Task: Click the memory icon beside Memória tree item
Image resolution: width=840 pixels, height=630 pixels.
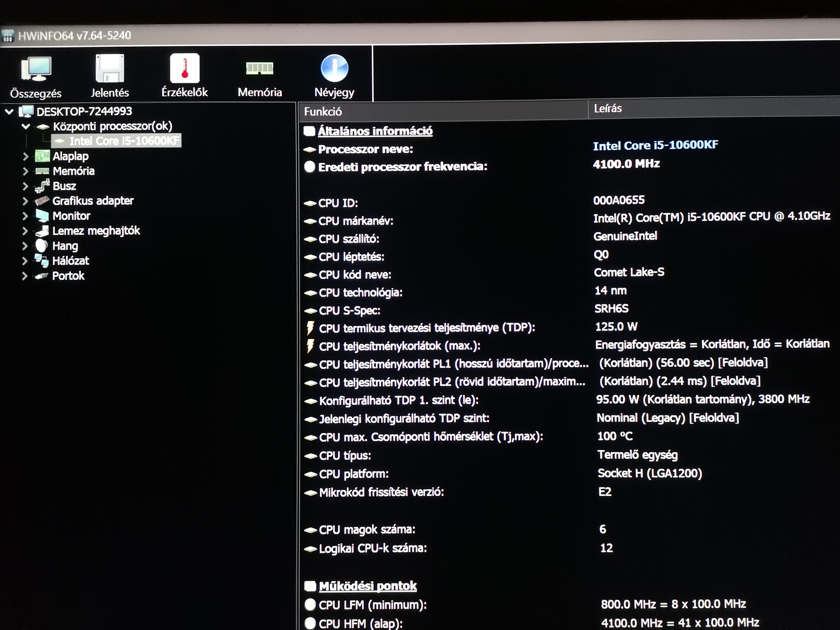Action: 42,171
